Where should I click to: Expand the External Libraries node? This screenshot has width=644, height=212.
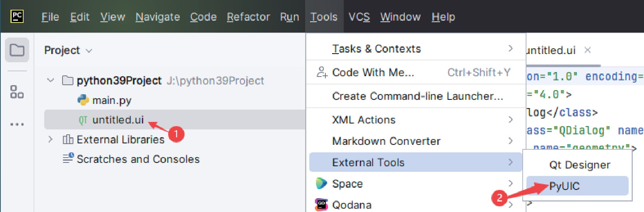pos(51,140)
